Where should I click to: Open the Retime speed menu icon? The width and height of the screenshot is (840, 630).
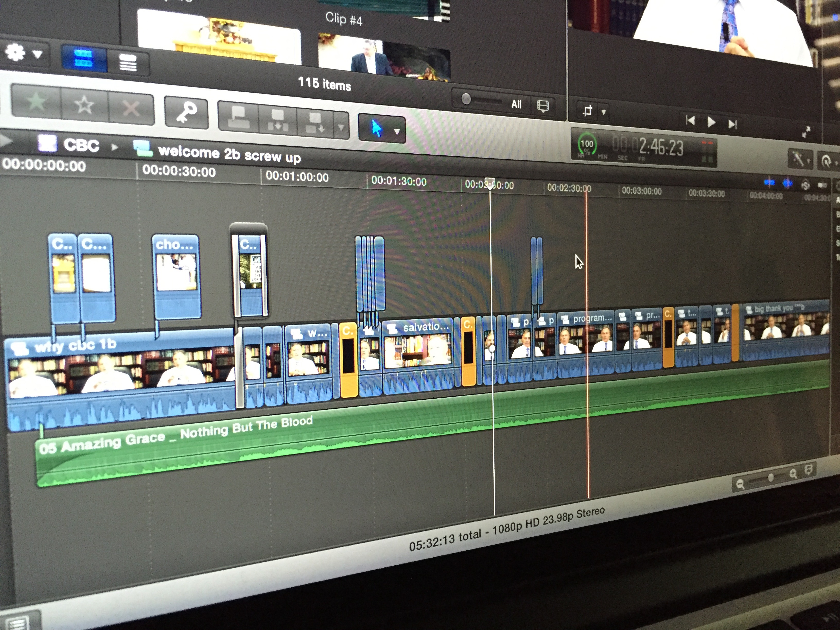coord(826,161)
